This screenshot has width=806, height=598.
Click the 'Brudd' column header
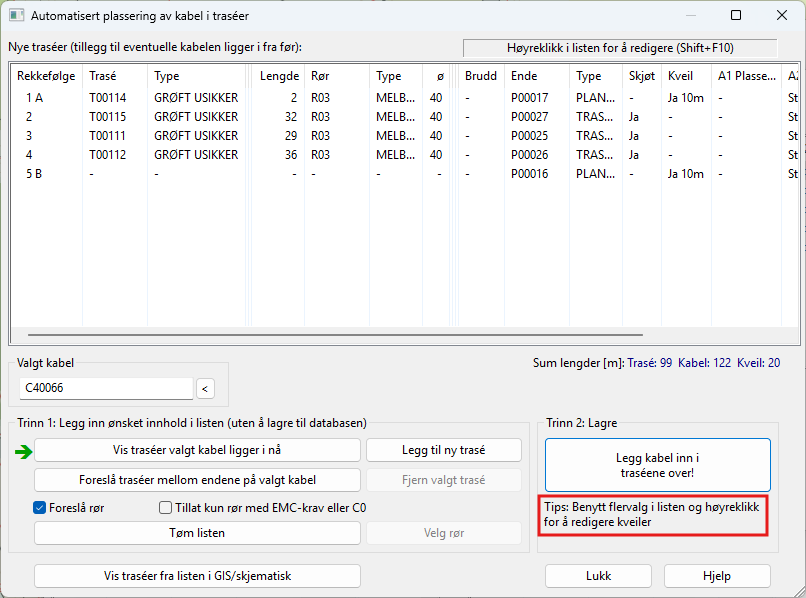pos(481,76)
